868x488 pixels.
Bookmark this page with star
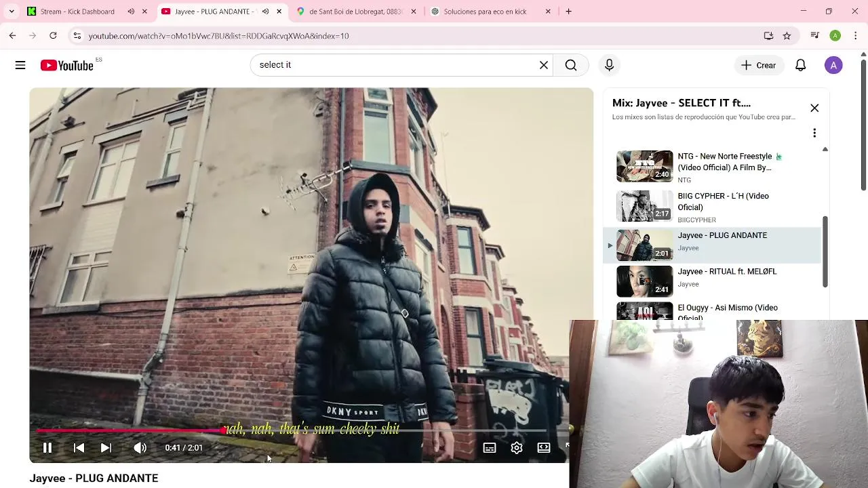[787, 36]
